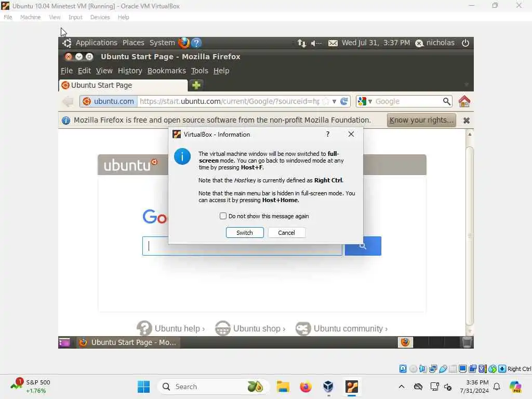Open the Ubuntu shop link

(250, 328)
